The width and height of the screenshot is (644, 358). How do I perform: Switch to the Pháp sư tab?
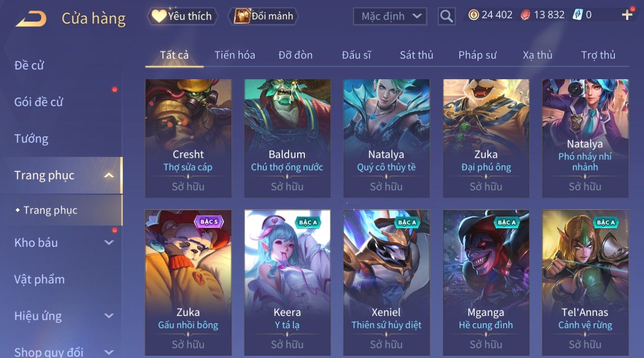point(477,55)
